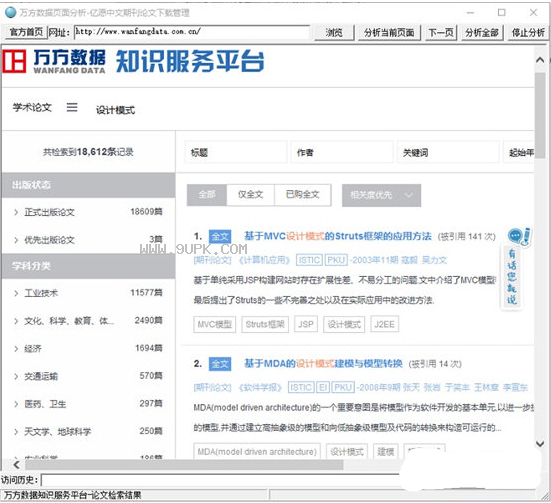Click the 学术论文 category label
Image resolution: width=551 pixels, height=503 pixels.
point(32,108)
